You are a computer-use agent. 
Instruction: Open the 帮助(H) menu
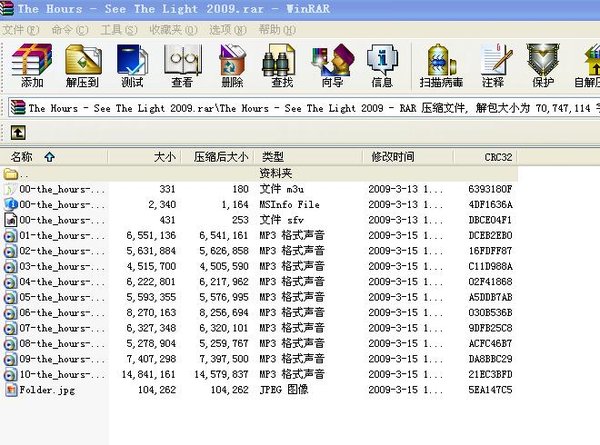277,30
